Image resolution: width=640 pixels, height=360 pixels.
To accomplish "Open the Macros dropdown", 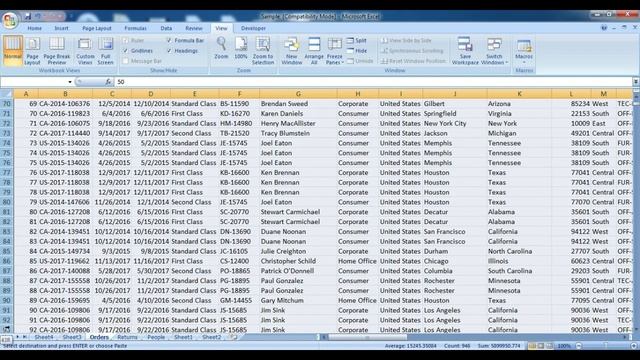I will (x=524, y=50).
